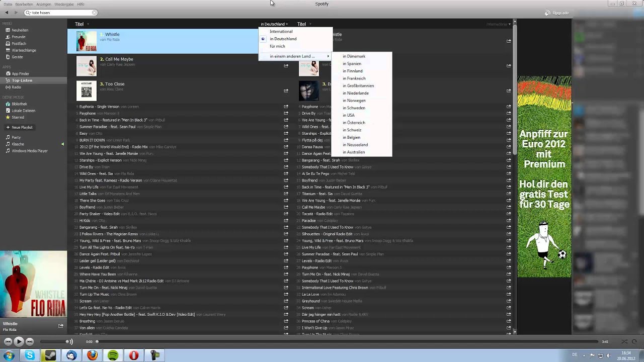Open search options via magnifier icon

28,13
